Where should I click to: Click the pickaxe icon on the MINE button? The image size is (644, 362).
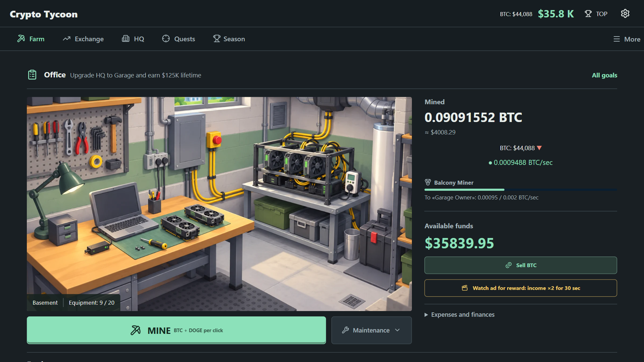click(x=136, y=330)
